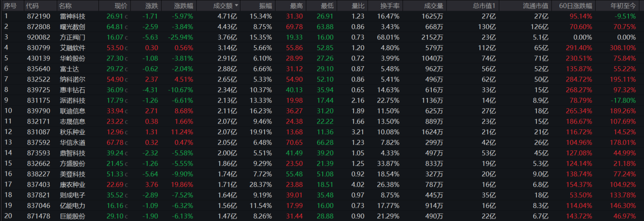Sort by 成交量 column header
Image resolution: width=644 pixels, height=221 pixels.
tap(434, 6)
